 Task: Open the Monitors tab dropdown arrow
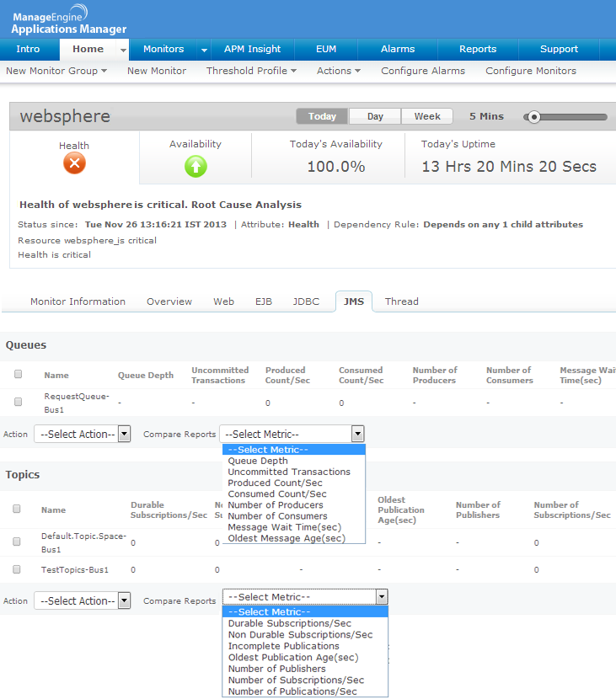(x=204, y=50)
